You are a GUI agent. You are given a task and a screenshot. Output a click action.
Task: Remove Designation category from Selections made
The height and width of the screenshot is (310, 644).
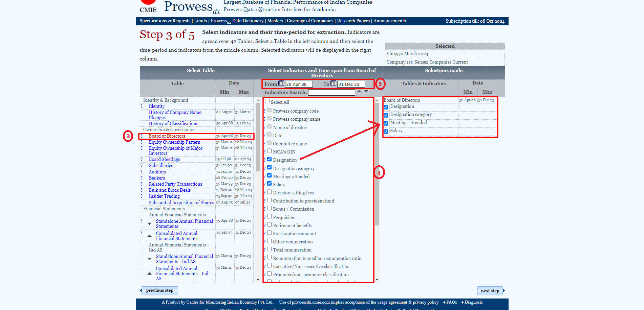386,115
